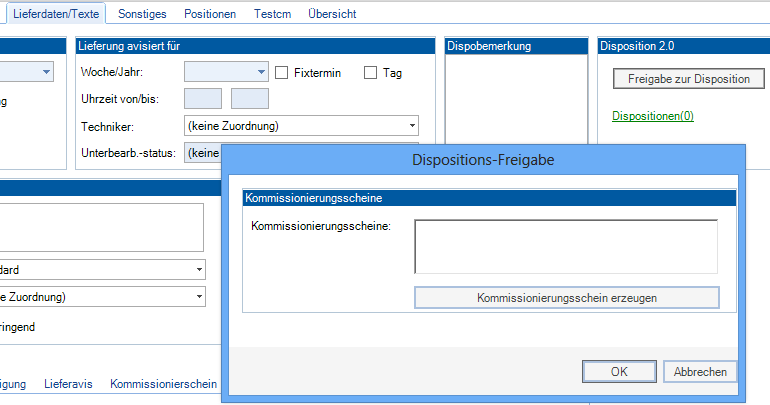Click the second Uhrzeit von/bis field
The height and width of the screenshot is (405, 770).
click(249, 98)
